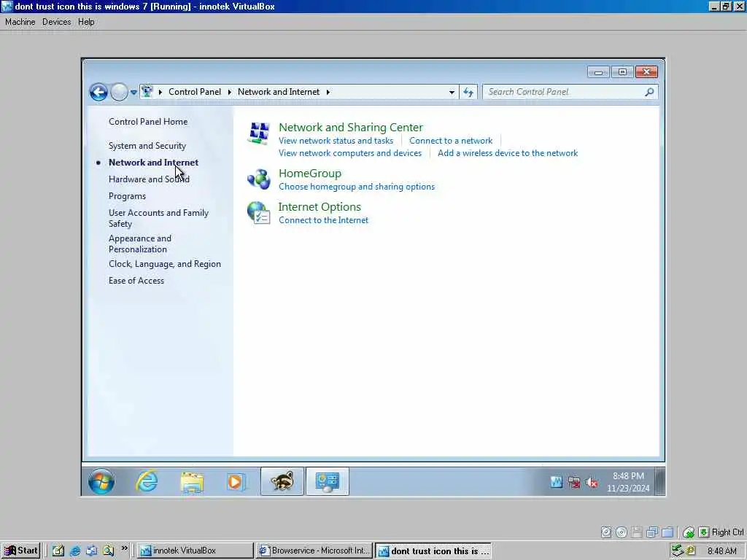
Task: Click VirtualBox mouse integration status icon
Action: [689, 532]
